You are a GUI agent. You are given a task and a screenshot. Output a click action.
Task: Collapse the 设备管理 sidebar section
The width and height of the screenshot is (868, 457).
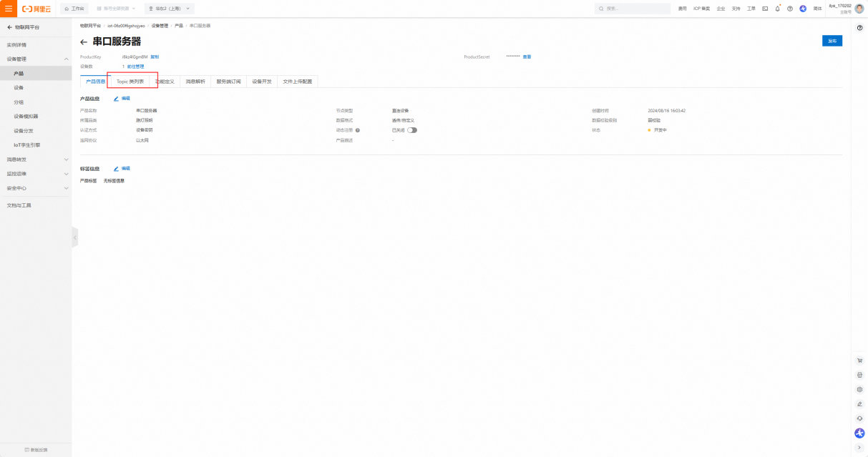tap(67, 59)
